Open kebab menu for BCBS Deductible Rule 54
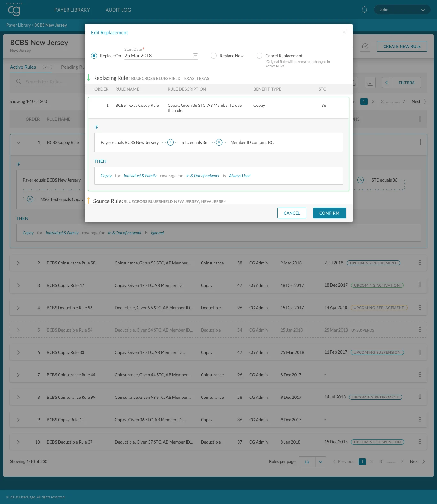Screen dimensions: 437x504 pos(420,330)
